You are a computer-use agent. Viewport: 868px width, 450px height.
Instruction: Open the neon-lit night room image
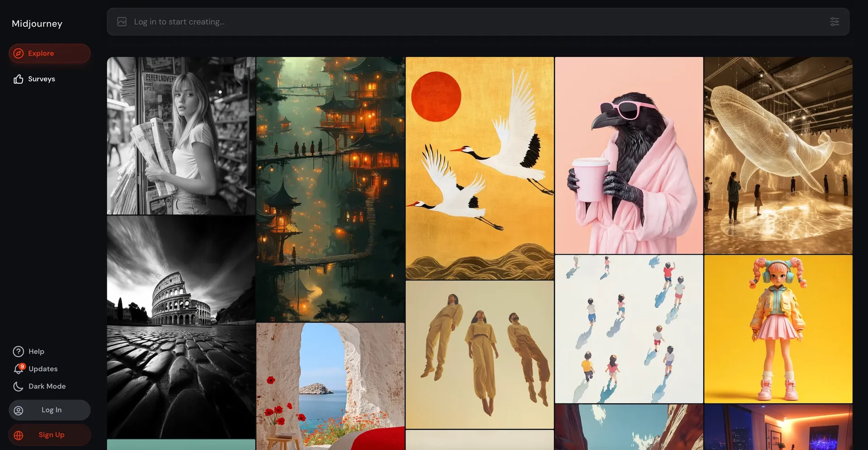click(x=778, y=427)
